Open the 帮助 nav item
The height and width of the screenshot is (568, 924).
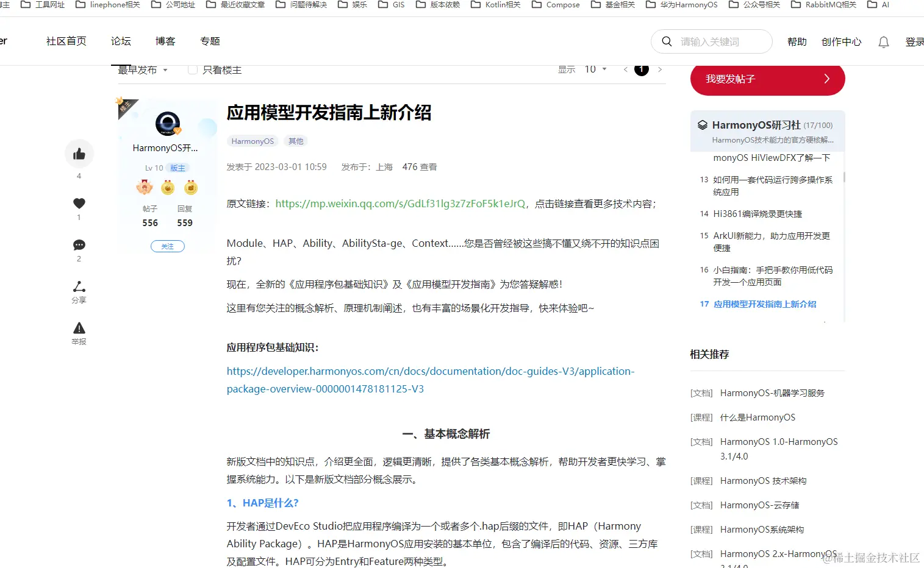coord(797,42)
